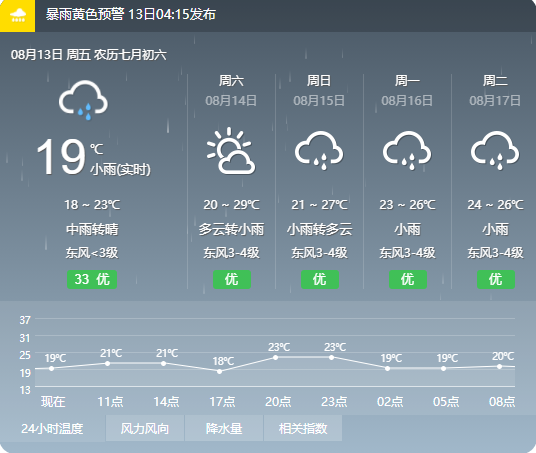Viewport: 536px width, 453px height.
Task: Click the 23 ~ 26℃ temperature range
Action: pyautogui.click(x=407, y=205)
